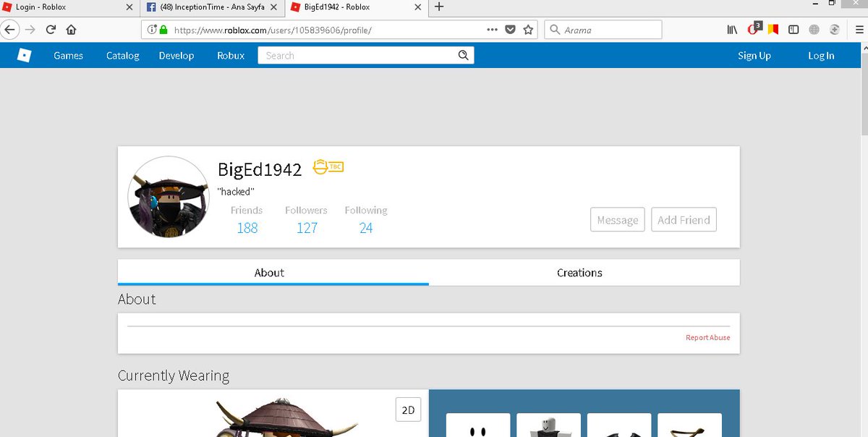The image size is (868, 437).
Task: Click Report Abuse link
Action: [x=708, y=338]
